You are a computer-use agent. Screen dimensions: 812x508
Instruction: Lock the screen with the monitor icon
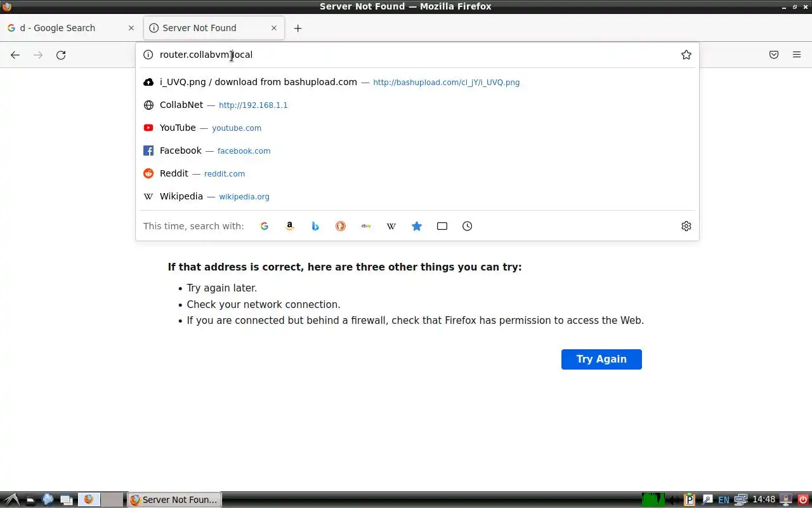(785, 500)
